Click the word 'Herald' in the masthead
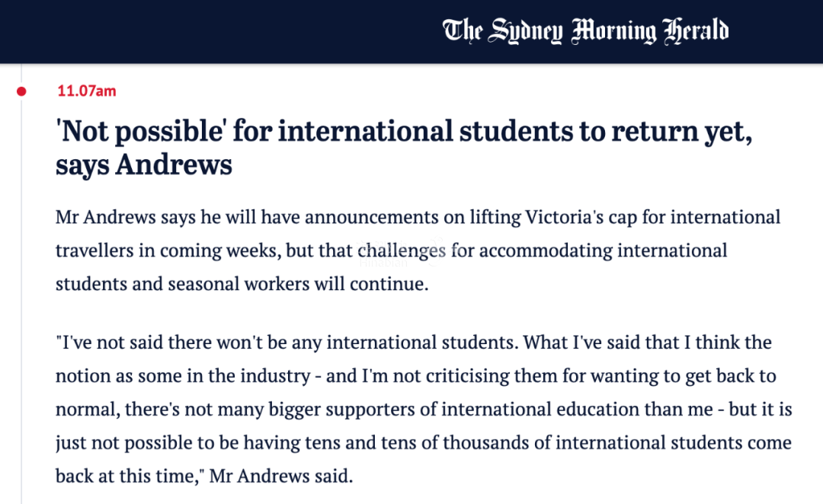 tap(696, 30)
